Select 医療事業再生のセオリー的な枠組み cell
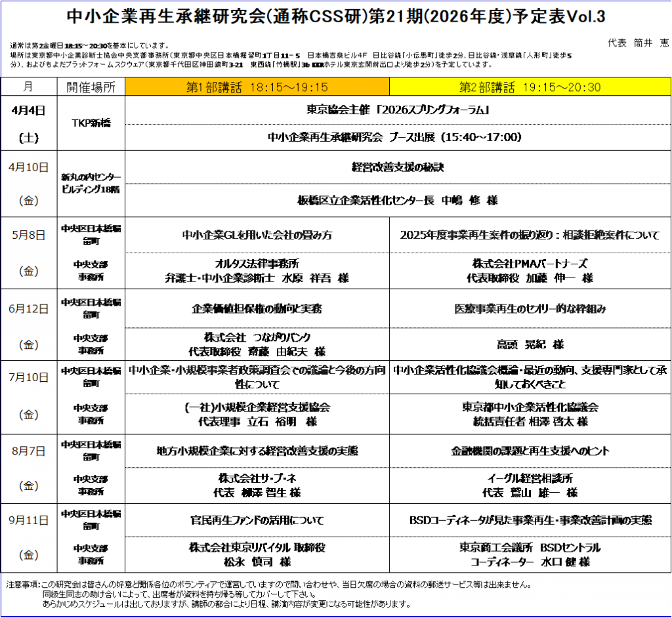 pos(530,308)
